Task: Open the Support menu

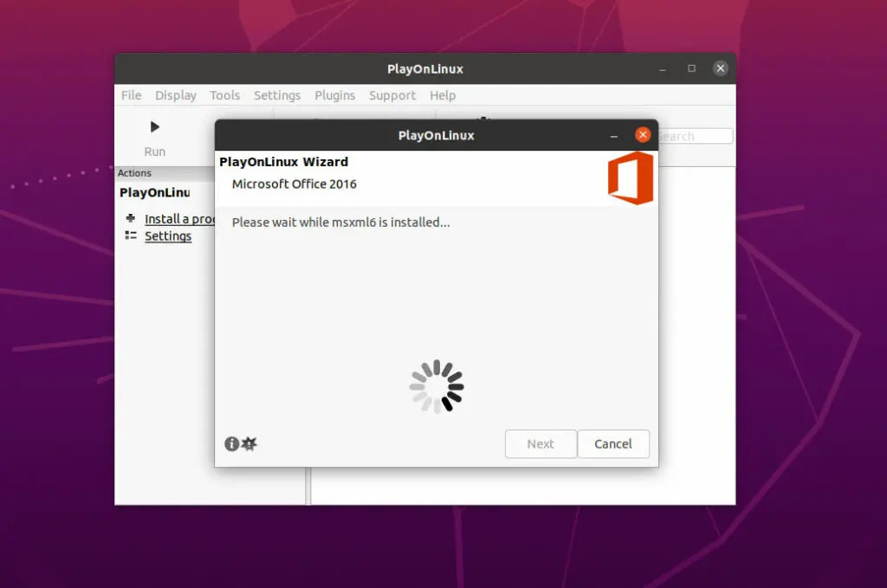Action: tap(392, 95)
